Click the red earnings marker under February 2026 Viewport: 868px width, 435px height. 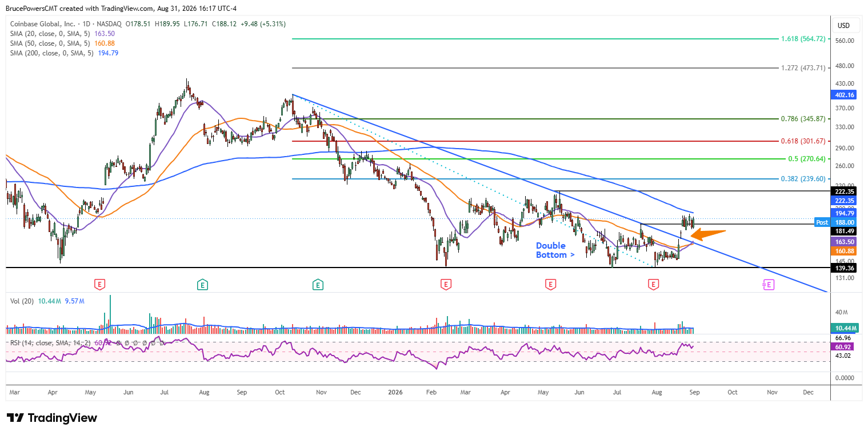click(446, 284)
